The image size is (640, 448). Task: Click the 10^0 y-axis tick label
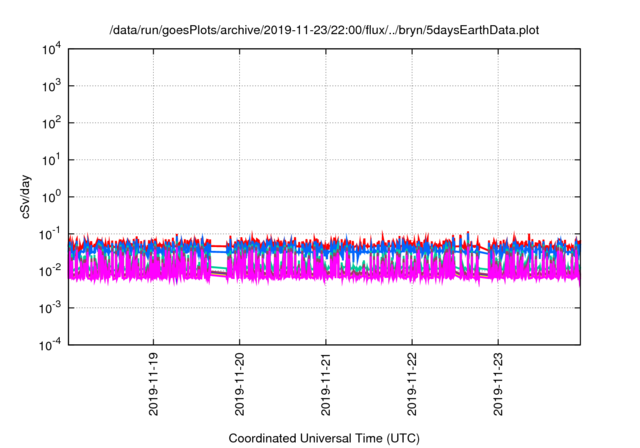52,197
